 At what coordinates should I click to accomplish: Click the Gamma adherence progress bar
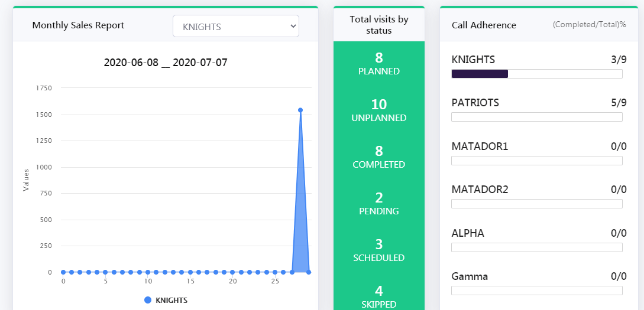(x=536, y=291)
